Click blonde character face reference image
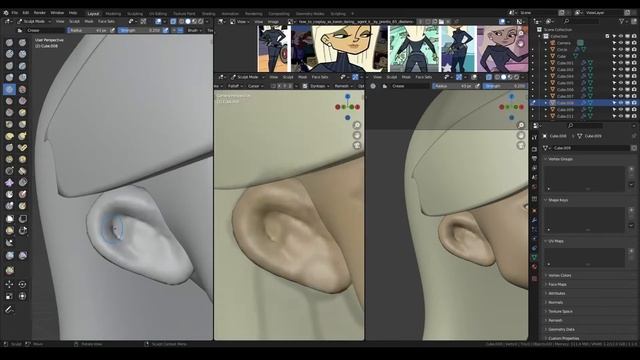The height and width of the screenshot is (360, 640). (x=339, y=48)
